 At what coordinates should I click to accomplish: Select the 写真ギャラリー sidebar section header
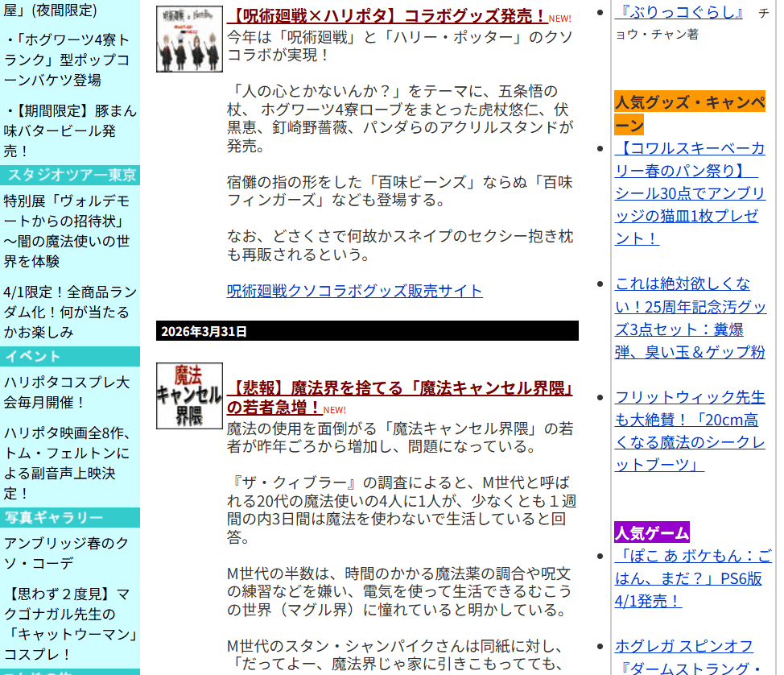(70, 517)
